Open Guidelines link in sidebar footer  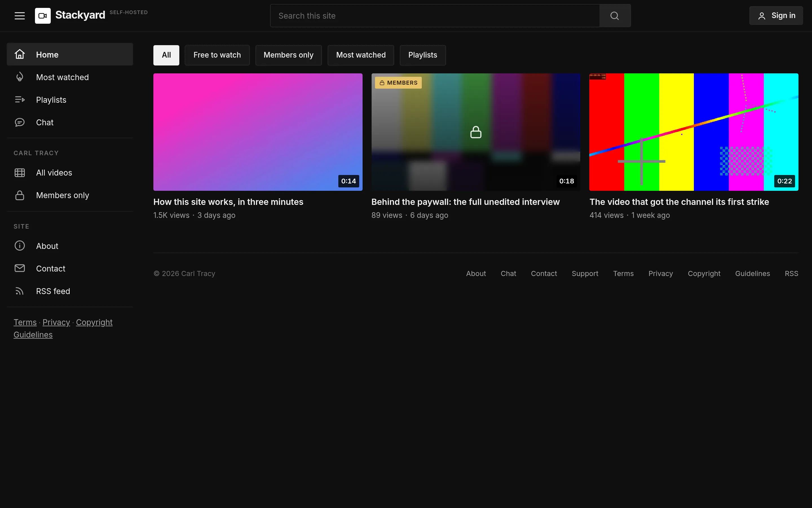pos(33,335)
